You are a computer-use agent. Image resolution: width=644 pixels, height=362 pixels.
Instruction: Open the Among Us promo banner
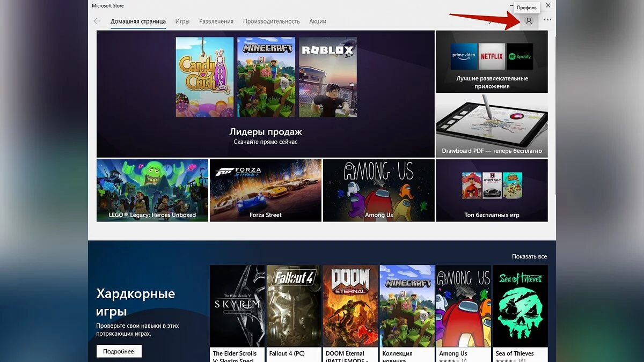point(379,190)
